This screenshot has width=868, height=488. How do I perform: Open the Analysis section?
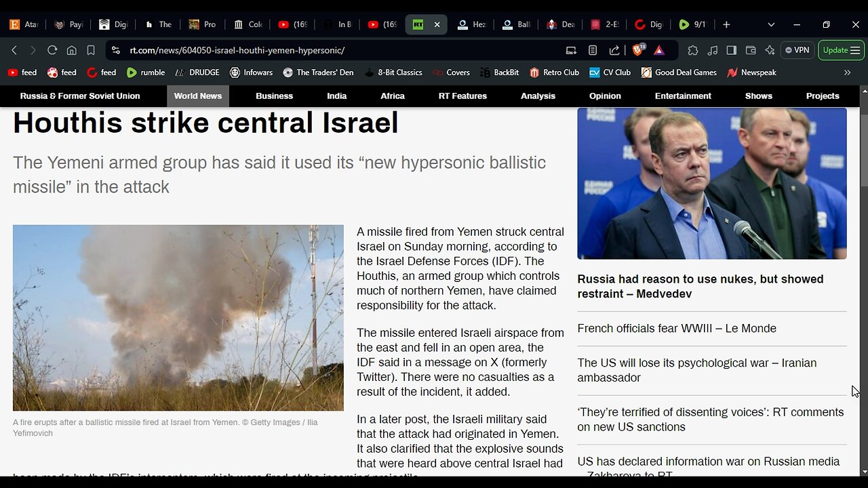538,96
